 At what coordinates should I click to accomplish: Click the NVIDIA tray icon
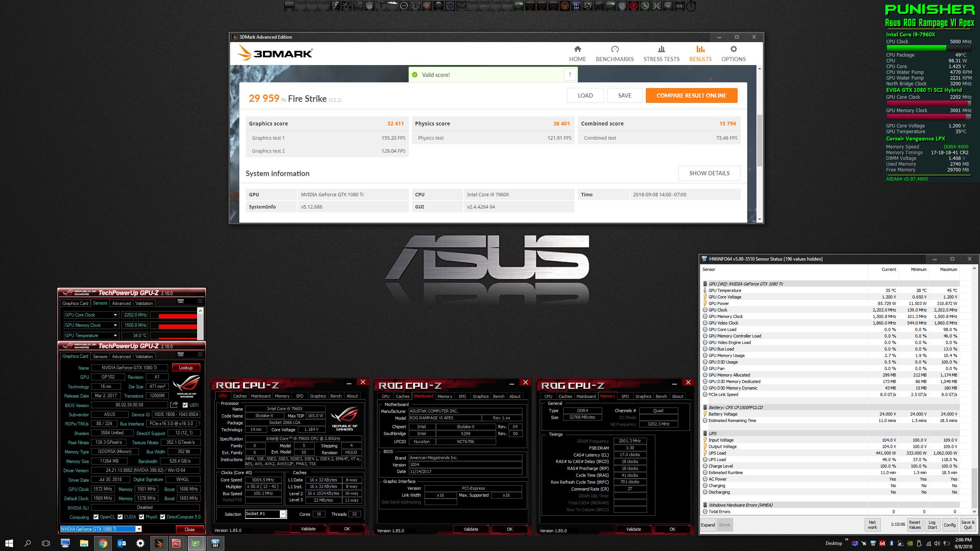click(x=910, y=543)
